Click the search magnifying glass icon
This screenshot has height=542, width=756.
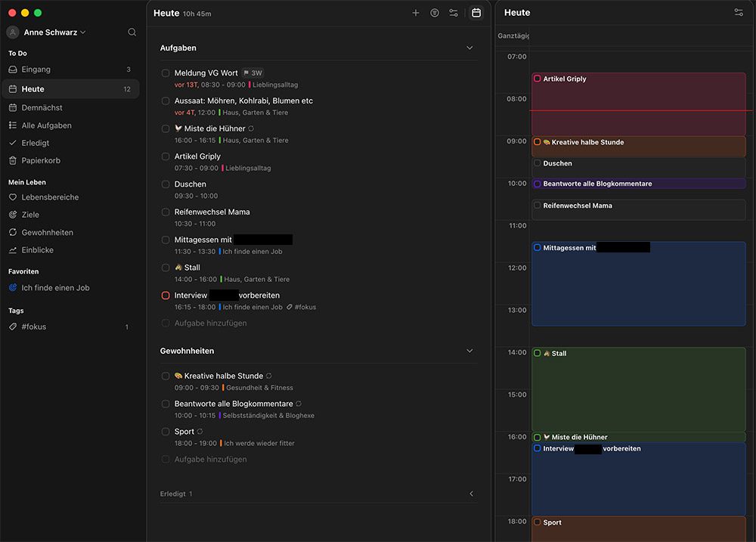click(x=132, y=32)
